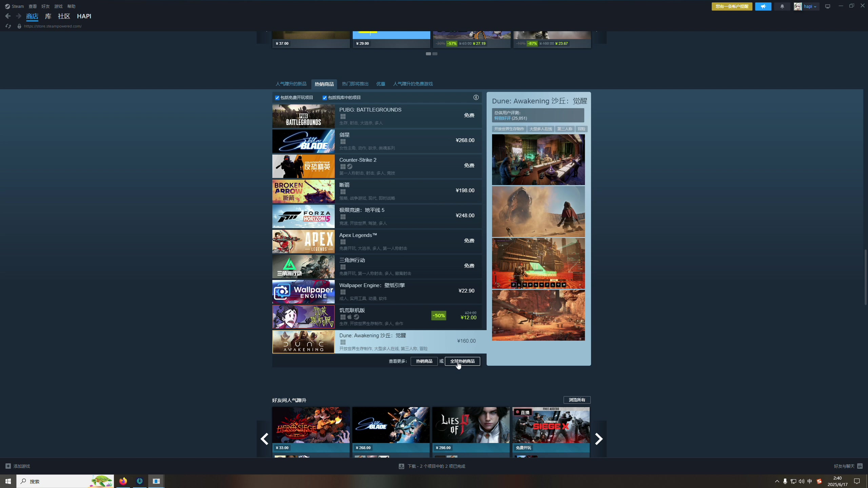Click the Big Picture mode monitor icon
The height and width of the screenshot is (488, 868).
pyautogui.click(x=828, y=6)
